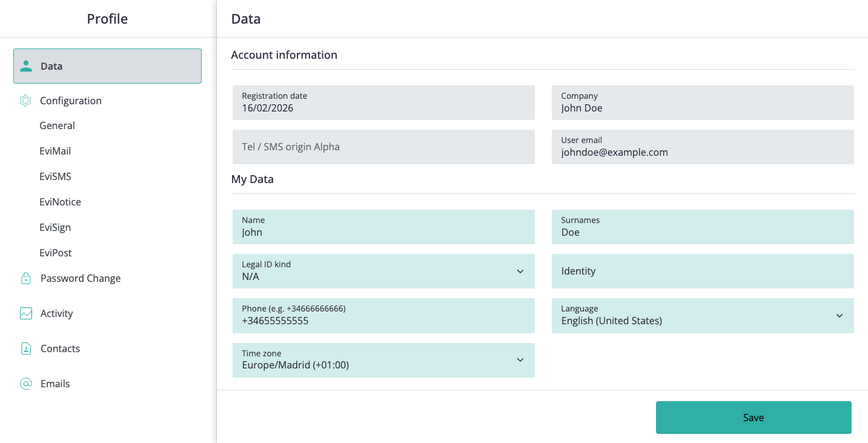Viewport: 868px width, 443px height.
Task: Click the Surnames input field
Action: 703,227
